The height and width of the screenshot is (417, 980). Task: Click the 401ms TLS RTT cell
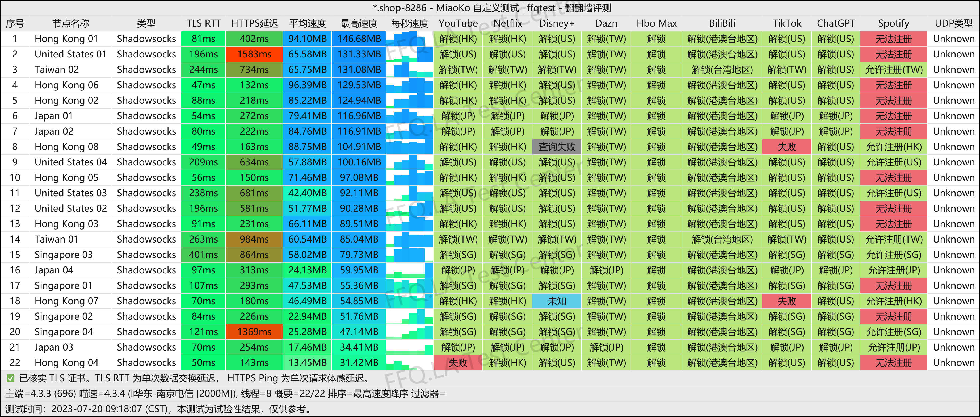203,255
